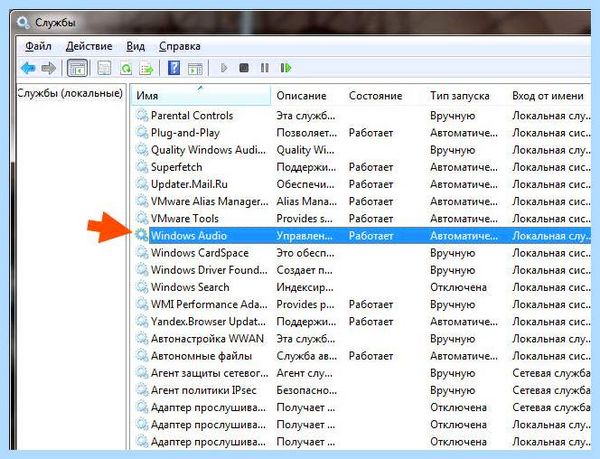Image resolution: width=600 pixels, height=459 pixels.
Task: Select the VMware Tools service
Action: (x=184, y=218)
